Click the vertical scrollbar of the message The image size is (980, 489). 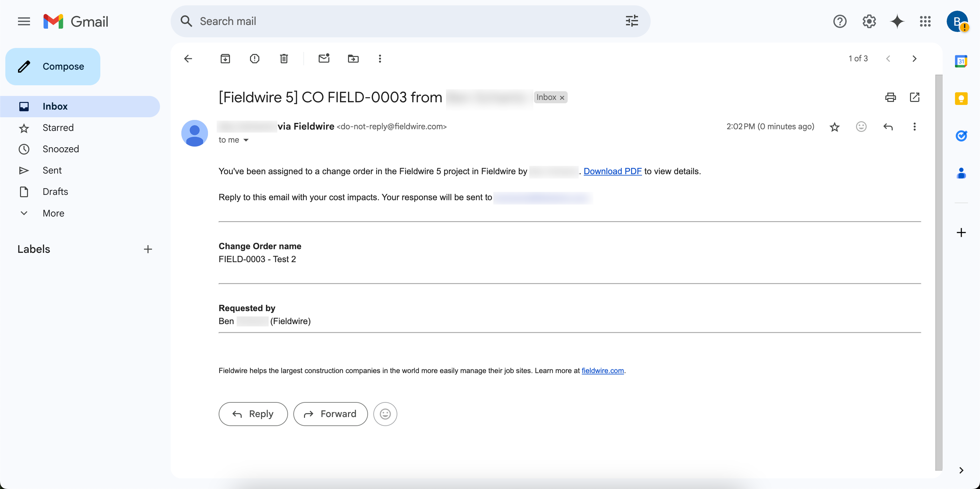coord(939,272)
